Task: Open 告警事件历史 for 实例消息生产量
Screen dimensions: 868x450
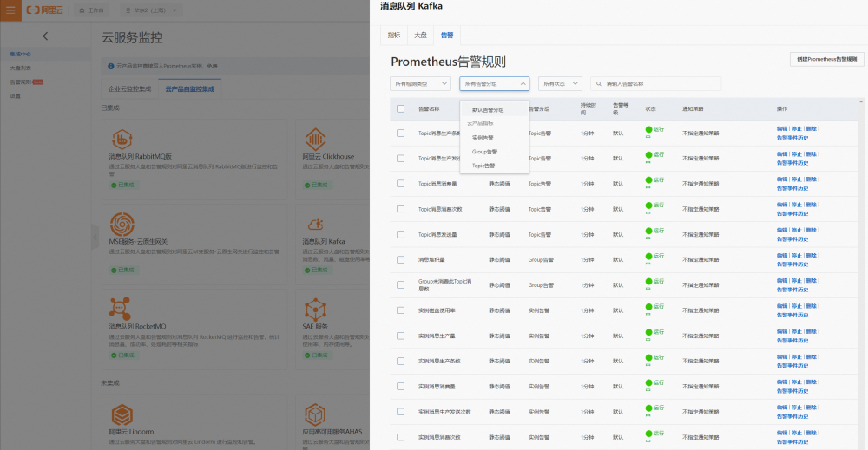Action: click(x=792, y=341)
